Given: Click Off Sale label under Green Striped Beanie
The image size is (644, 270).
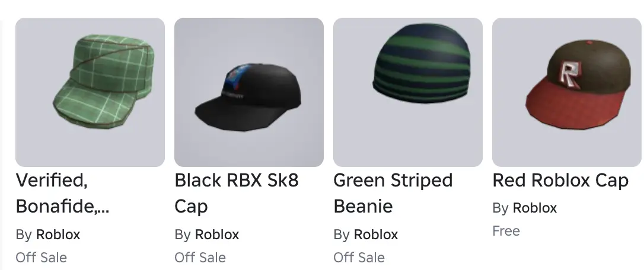Looking at the screenshot, I should pos(359,258).
